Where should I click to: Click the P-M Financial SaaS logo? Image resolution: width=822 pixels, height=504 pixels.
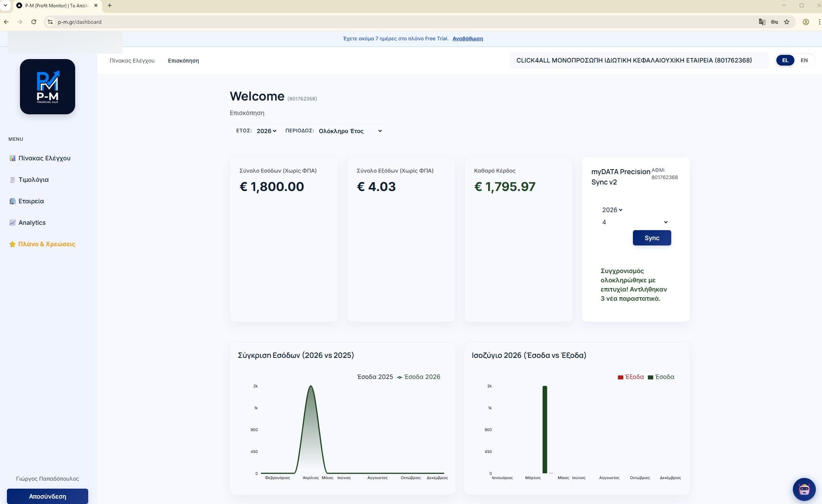coord(48,87)
